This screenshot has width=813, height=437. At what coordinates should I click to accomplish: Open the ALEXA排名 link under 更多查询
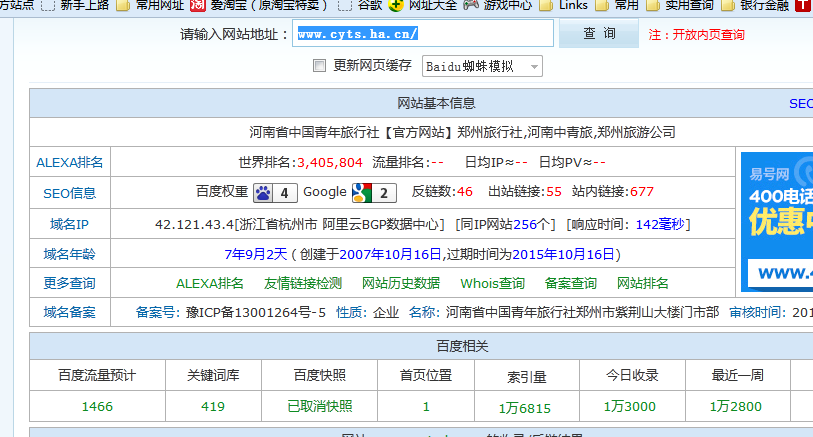[210, 283]
